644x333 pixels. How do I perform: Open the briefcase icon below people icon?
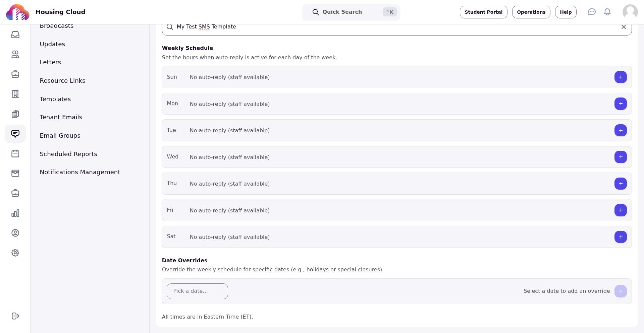(15, 74)
